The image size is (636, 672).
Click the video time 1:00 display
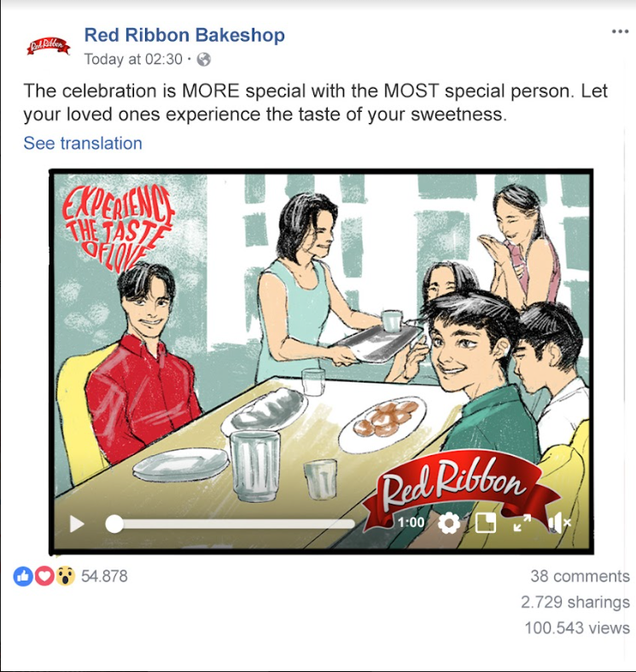point(411,523)
